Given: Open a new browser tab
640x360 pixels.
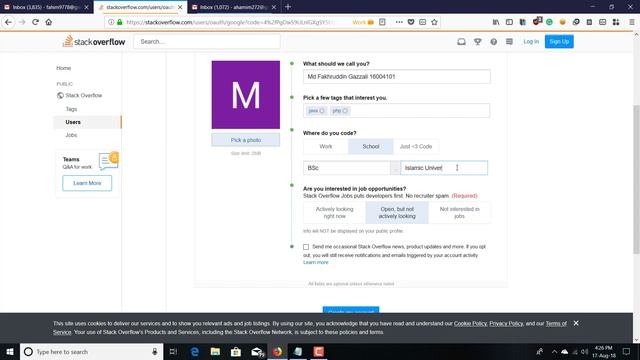Looking at the screenshot, I should coord(288,7).
